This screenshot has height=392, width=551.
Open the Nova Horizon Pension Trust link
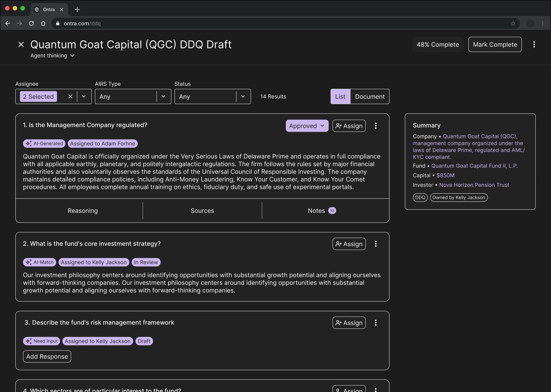474,185
